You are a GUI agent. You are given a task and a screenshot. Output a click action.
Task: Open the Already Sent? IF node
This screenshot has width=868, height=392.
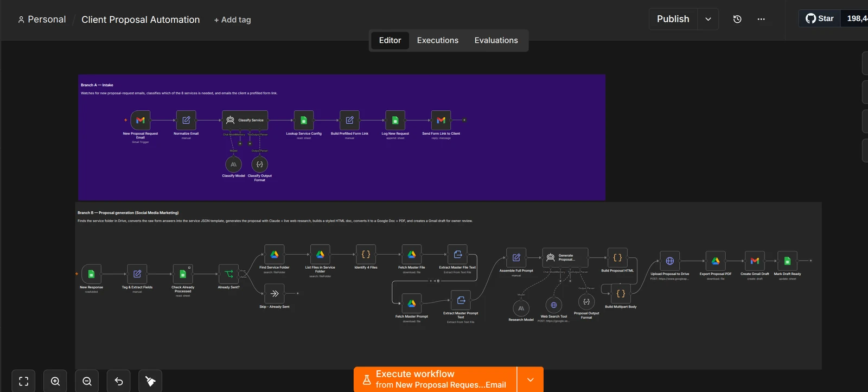coord(228,274)
